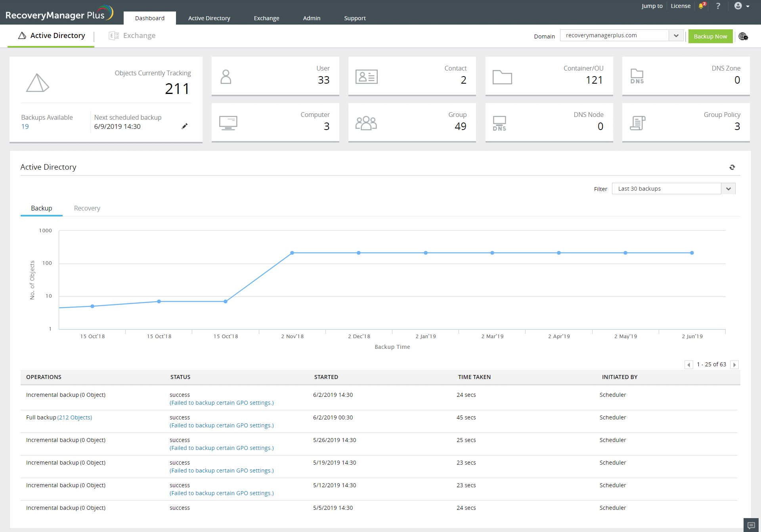Click the notifications bell icon
The height and width of the screenshot is (532, 761).
[702, 6]
